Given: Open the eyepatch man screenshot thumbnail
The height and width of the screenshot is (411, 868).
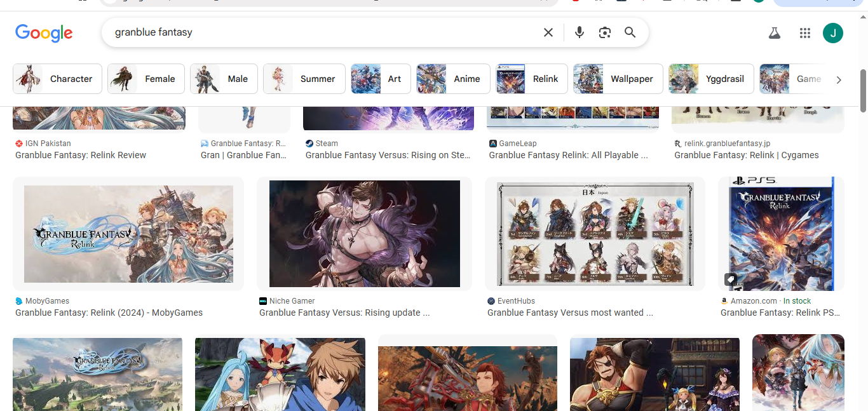Looking at the screenshot, I should pos(654,374).
